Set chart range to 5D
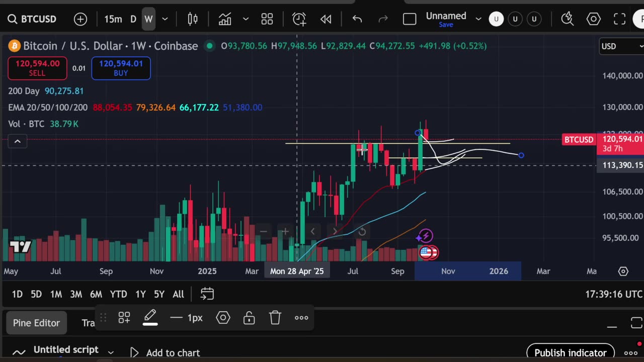Viewport: 644px width, 362px height. pyautogui.click(x=36, y=294)
